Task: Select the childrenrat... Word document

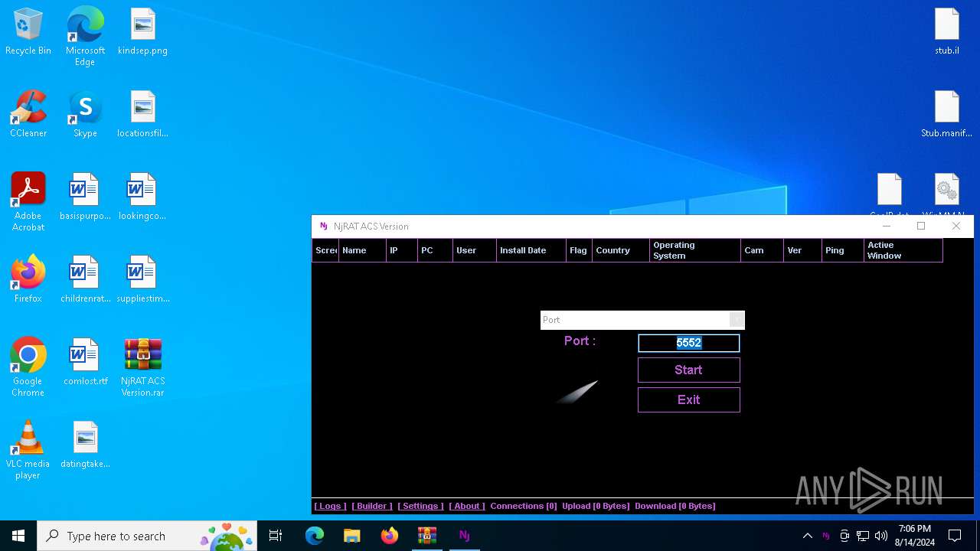Action: tap(85, 280)
